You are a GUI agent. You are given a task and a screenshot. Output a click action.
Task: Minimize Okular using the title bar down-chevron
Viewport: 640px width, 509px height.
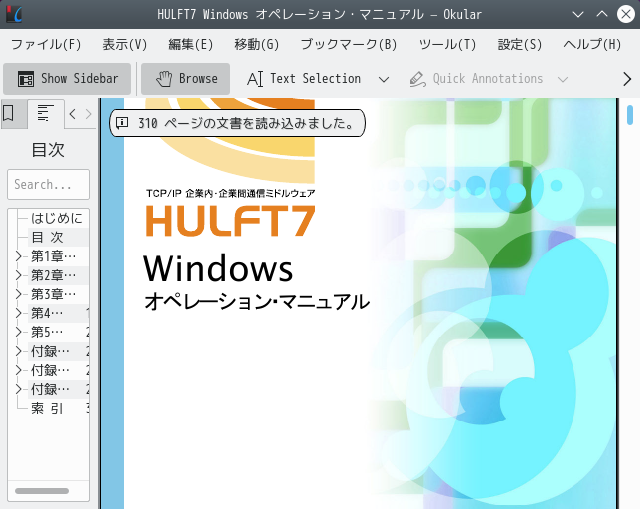(578, 15)
